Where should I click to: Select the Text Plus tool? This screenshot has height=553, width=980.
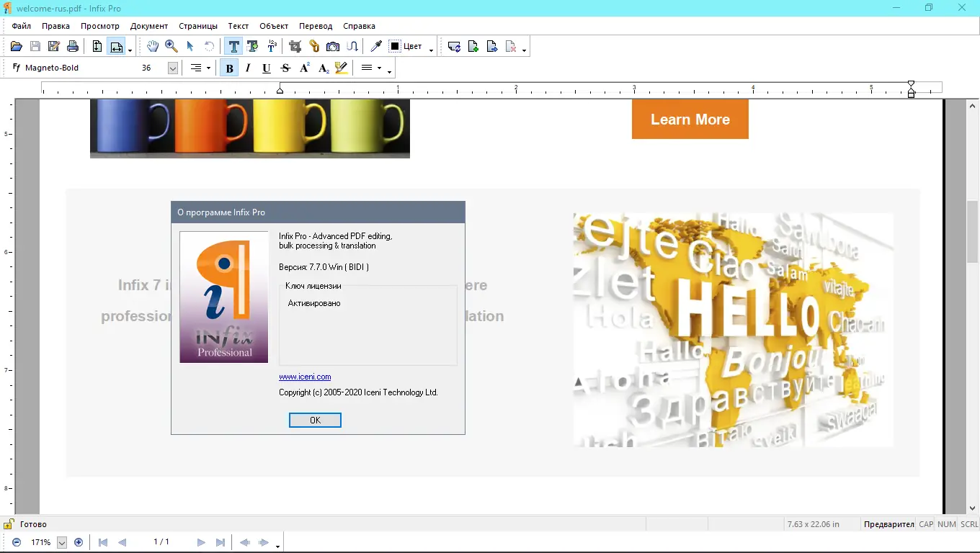click(x=253, y=47)
